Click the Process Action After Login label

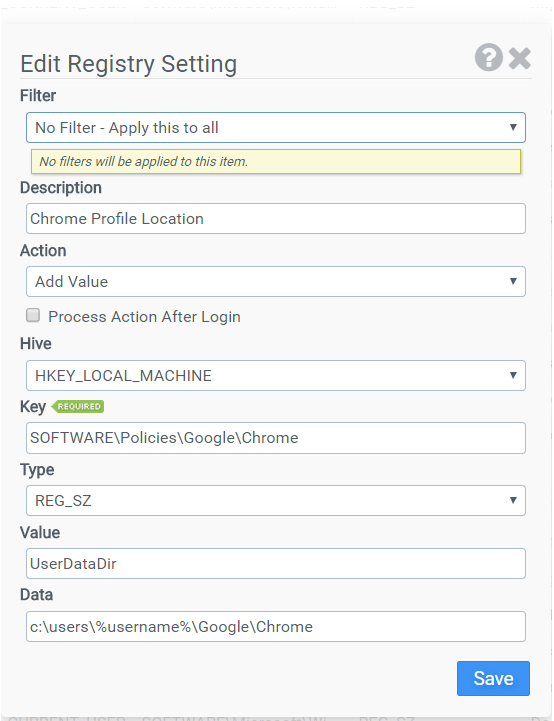tap(144, 317)
